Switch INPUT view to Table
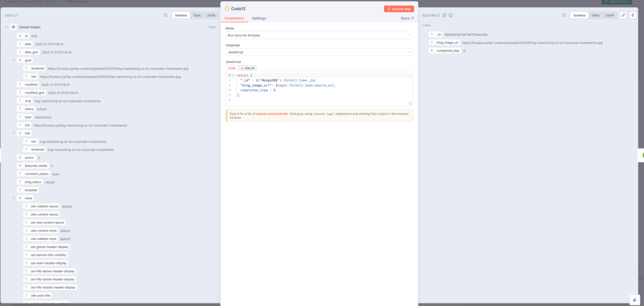Image resolution: width=644 pixels, height=306 pixels. tap(196, 15)
